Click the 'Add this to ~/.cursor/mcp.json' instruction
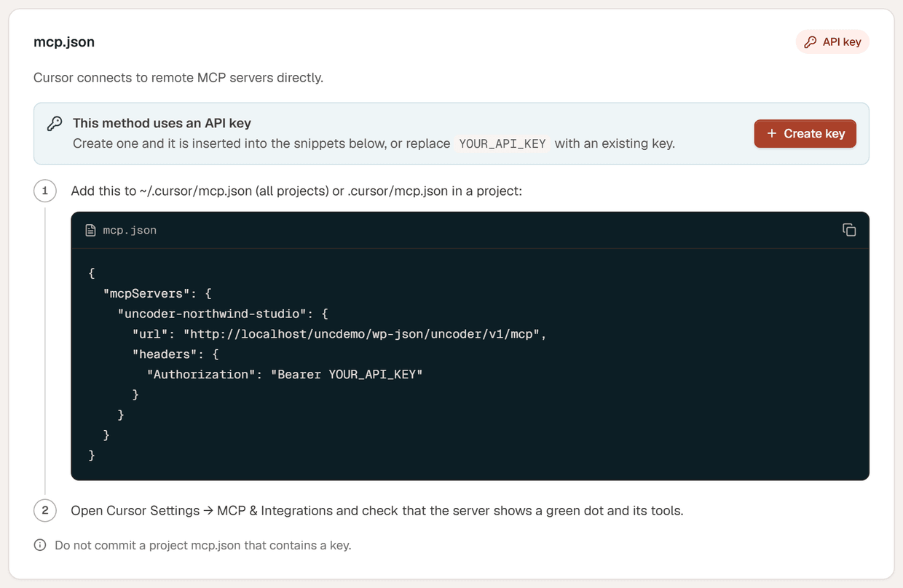This screenshot has height=588, width=903. [x=296, y=191]
